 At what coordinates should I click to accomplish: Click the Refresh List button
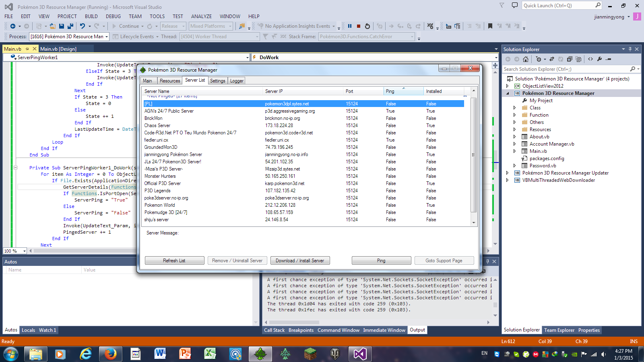pyautogui.click(x=174, y=261)
